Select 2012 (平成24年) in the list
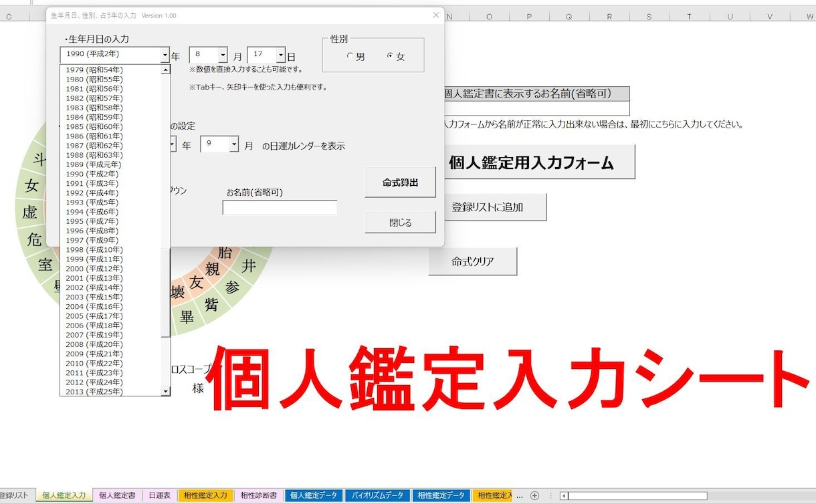816x504 pixels. (111, 382)
